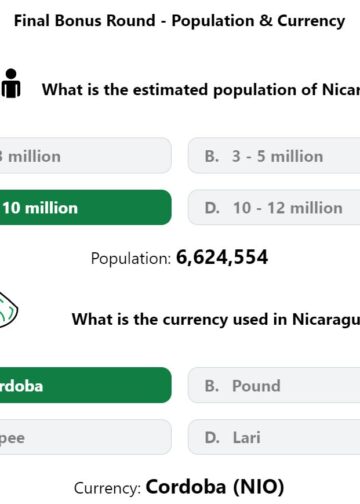Screen dimensions: 360x504
Task: Click 'Population & Currency' in the title
Action: (x=258, y=21)
